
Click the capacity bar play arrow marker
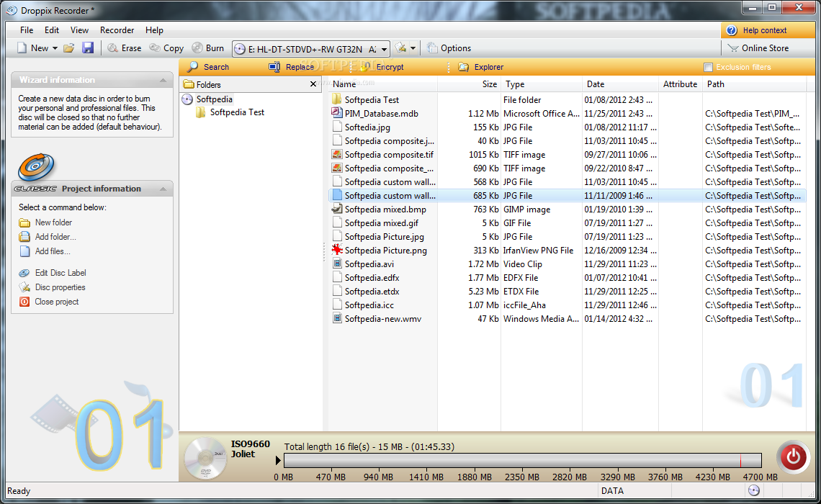point(278,461)
